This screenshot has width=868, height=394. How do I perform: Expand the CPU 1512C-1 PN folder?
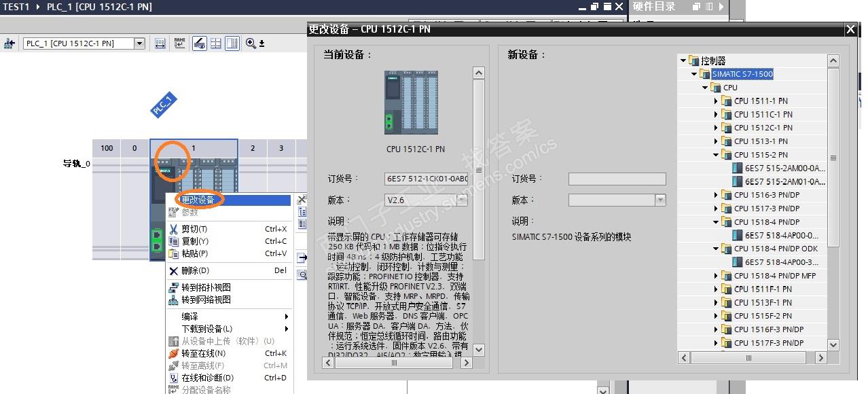716,128
